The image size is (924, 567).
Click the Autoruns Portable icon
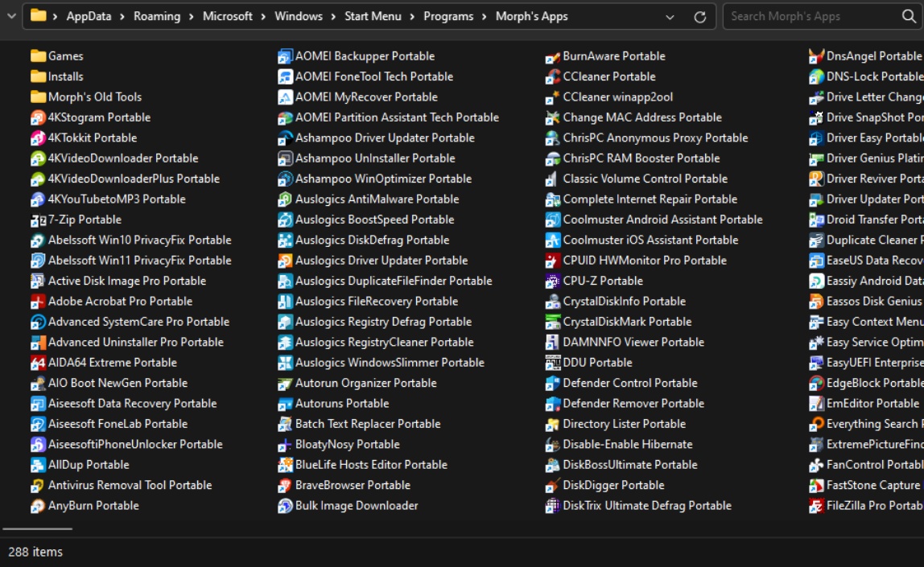[285, 404]
